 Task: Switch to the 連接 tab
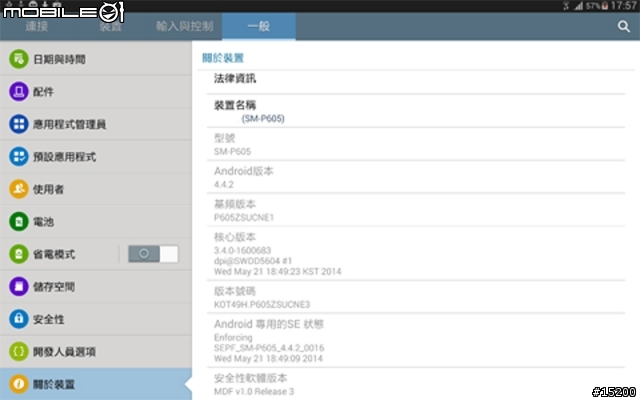click(37, 27)
